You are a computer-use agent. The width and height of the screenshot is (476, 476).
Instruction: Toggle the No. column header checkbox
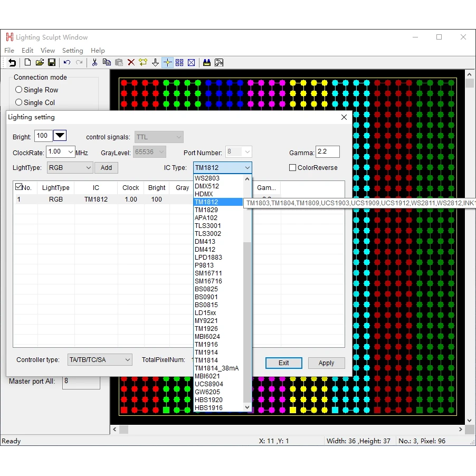tap(18, 187)
